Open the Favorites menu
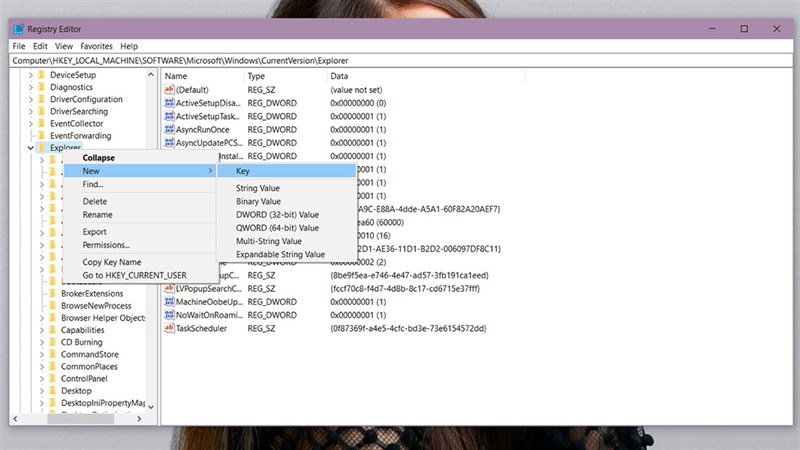 (x=96, y=46)
